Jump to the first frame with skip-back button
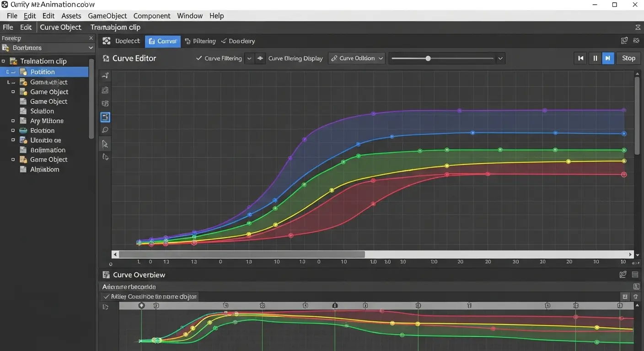This screenshot has width=644, height=351. (x=580, y=58)
